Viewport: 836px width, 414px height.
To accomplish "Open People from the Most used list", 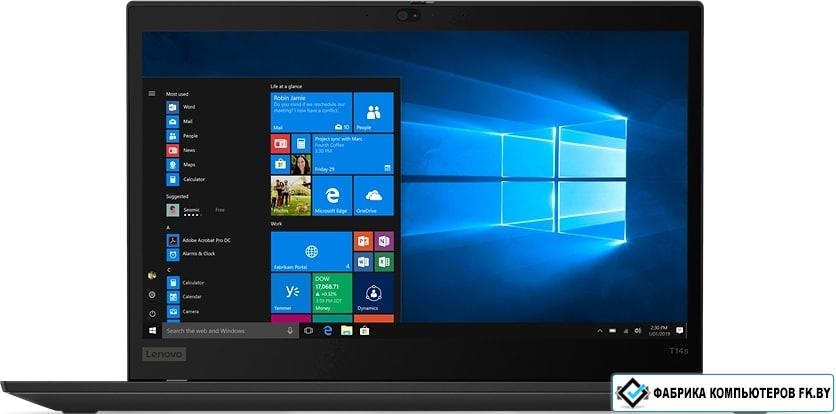I will point(182,136).
